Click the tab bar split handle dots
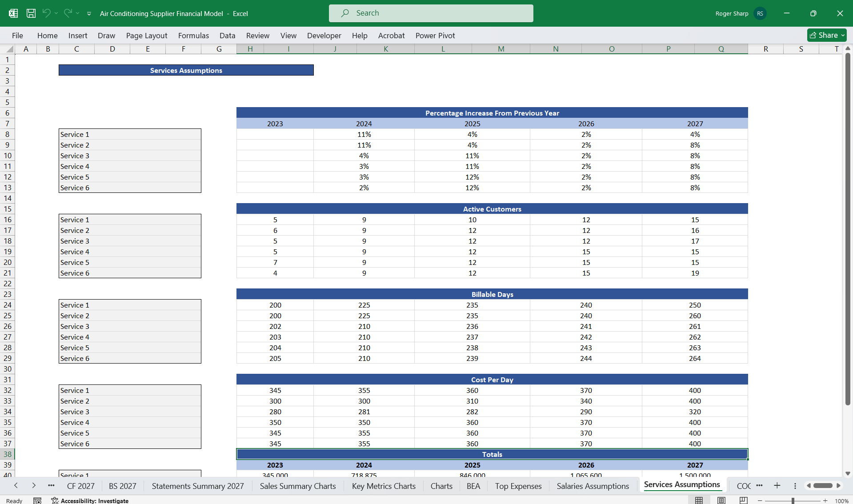Image resolution: width=853 pixels, height=504 pixels. (795, 486)
